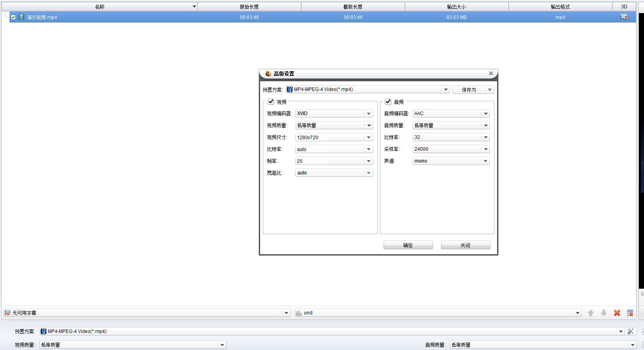This screenshot has height=350, width=644.
Task: Click the 00:03:46 value under 截取长度
Action: [353, 17]
